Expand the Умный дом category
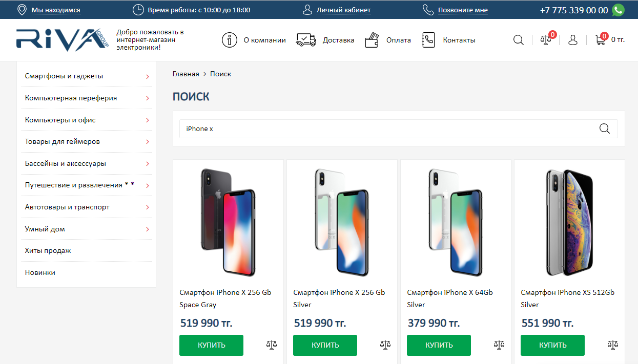 (x=148, y=229)
